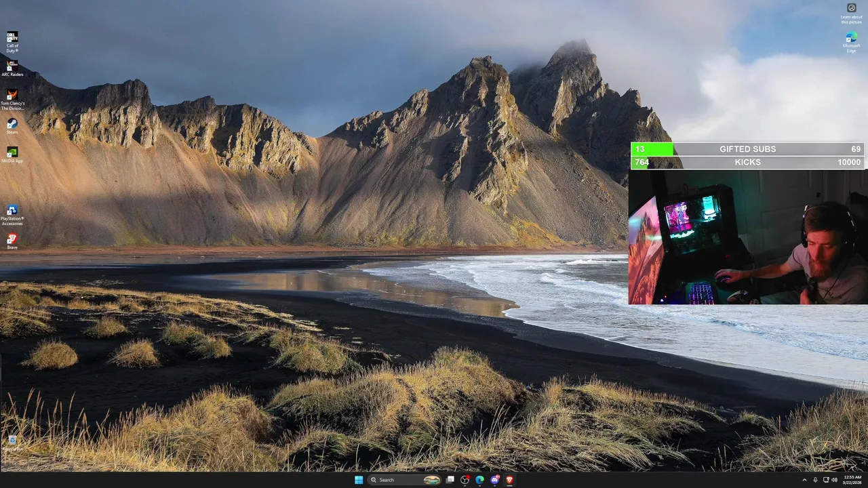Screen dimensions: 868x488
Task: Open Microsoft Edge from the taskbar
Action: [x=479, y=480]
